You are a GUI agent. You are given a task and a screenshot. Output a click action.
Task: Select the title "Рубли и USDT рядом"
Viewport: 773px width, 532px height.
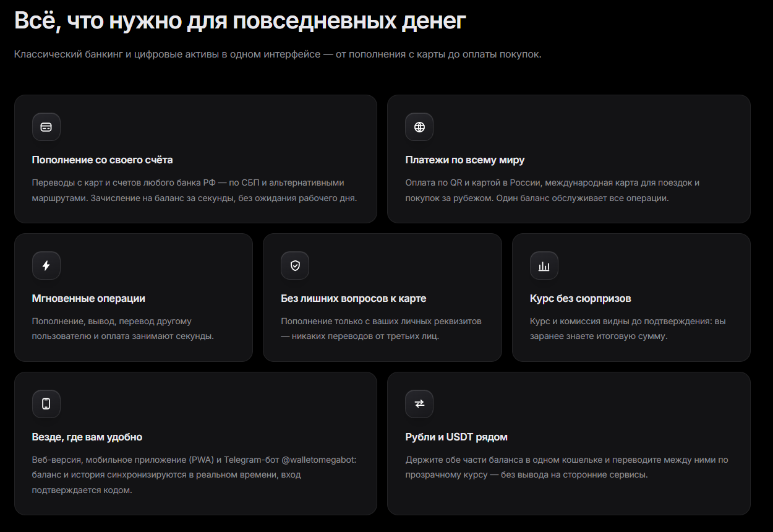click(x=456, y=437)
